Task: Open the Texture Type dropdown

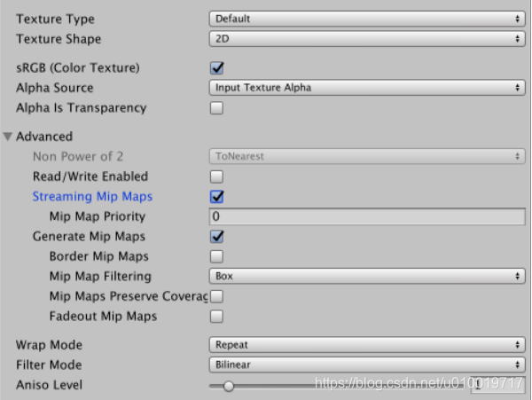Action: (367, 19)
